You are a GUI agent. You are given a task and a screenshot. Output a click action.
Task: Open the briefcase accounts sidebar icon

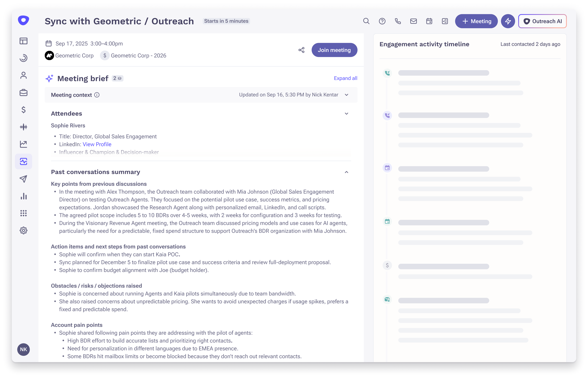(x=24, y=92)
